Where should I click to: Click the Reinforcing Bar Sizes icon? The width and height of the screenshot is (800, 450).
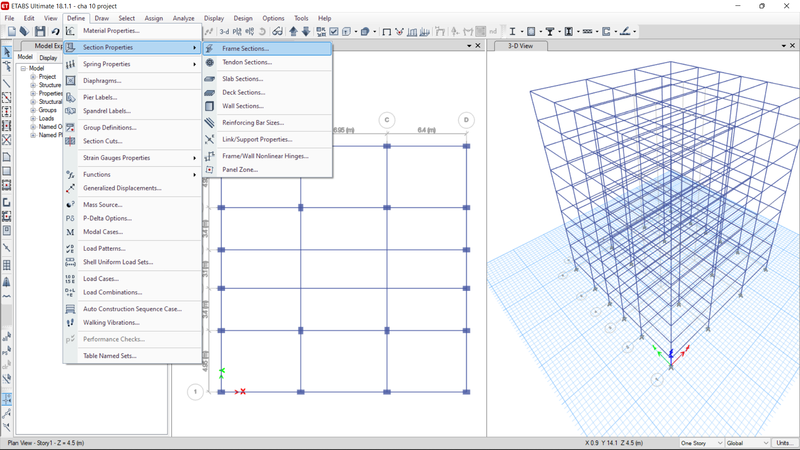coord(210,123)
